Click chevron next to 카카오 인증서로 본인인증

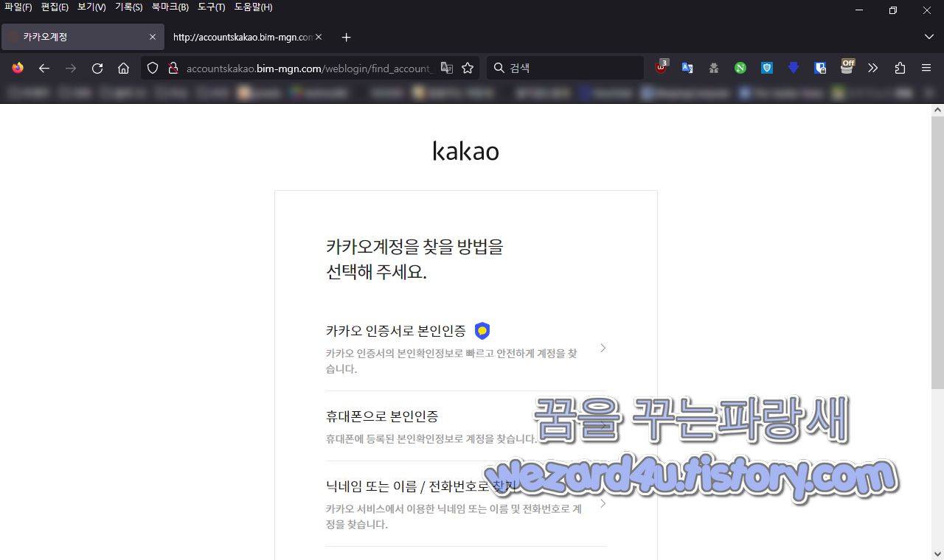(603, 348)
